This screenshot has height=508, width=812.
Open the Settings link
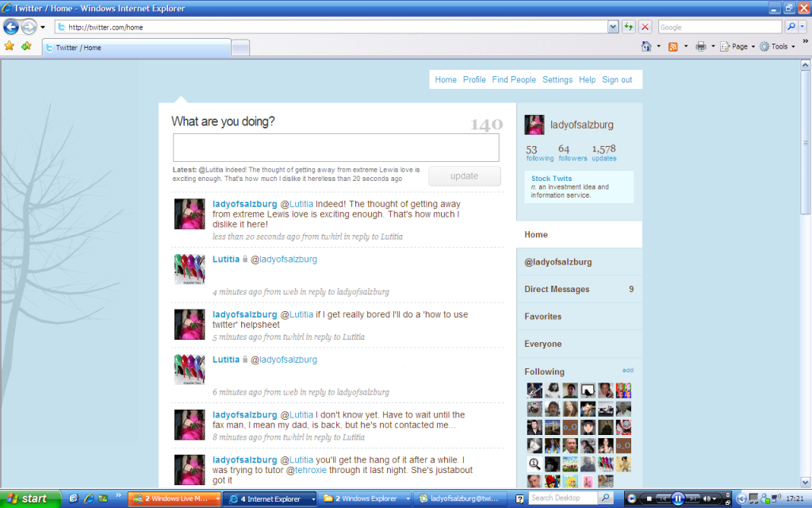coord(557,79)
